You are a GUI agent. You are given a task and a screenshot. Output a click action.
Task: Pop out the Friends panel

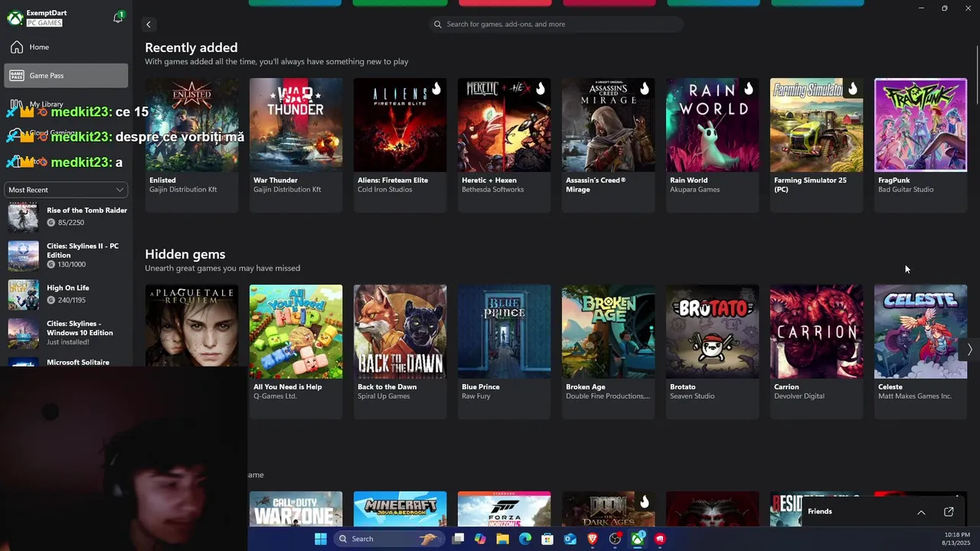click(949, 512)
